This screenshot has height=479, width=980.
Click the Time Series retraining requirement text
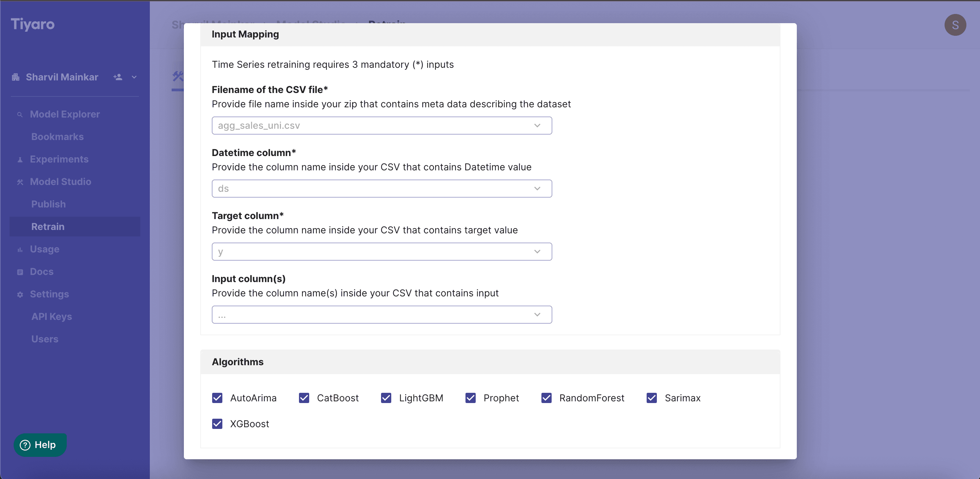pyautogui.click(x=333, y=64)
